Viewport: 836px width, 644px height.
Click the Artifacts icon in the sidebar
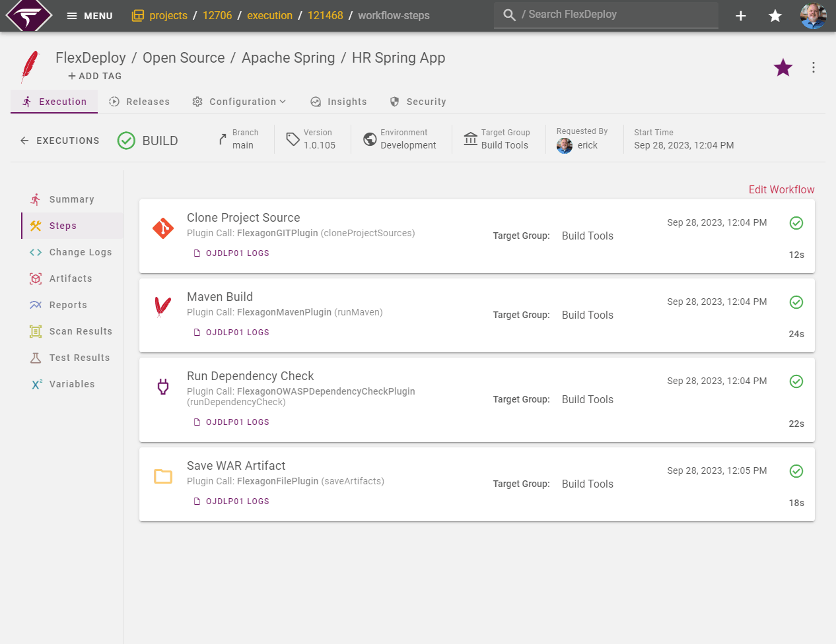click(x=36, y=278)
